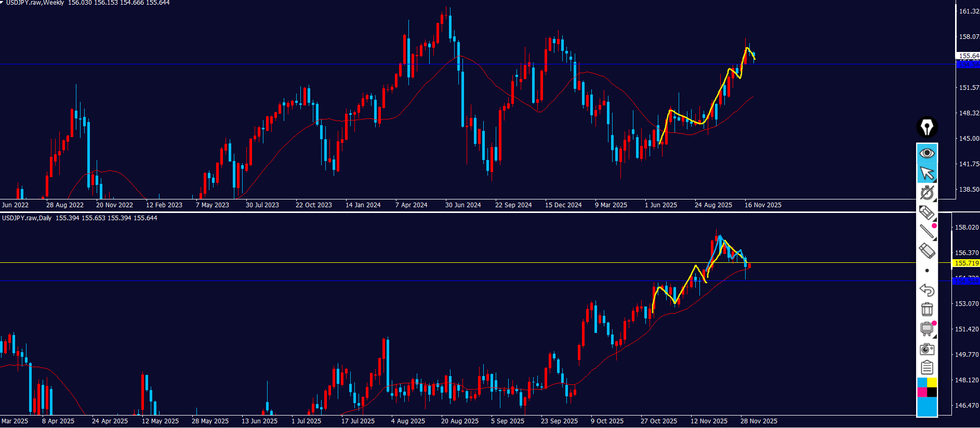Undo the last drawing stroke
This screenshot has width=980, height=428.
point(926,290)
